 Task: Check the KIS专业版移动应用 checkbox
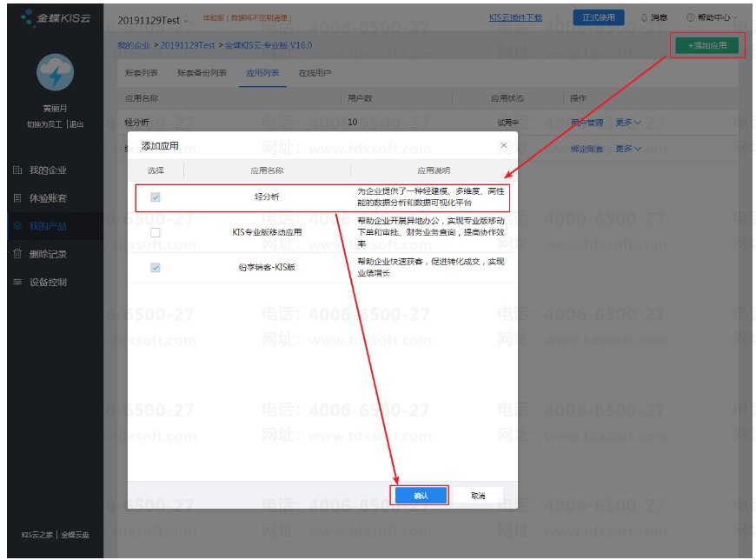(156, 232)
